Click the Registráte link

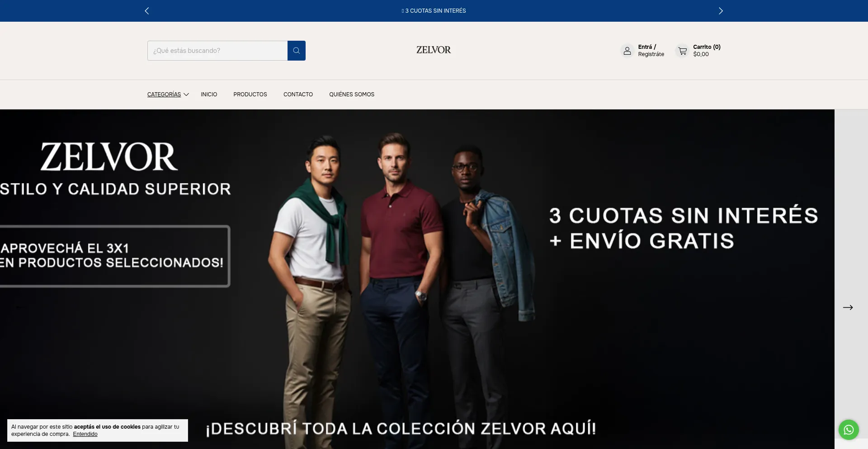pyautogui.click(x=651, y=54)
